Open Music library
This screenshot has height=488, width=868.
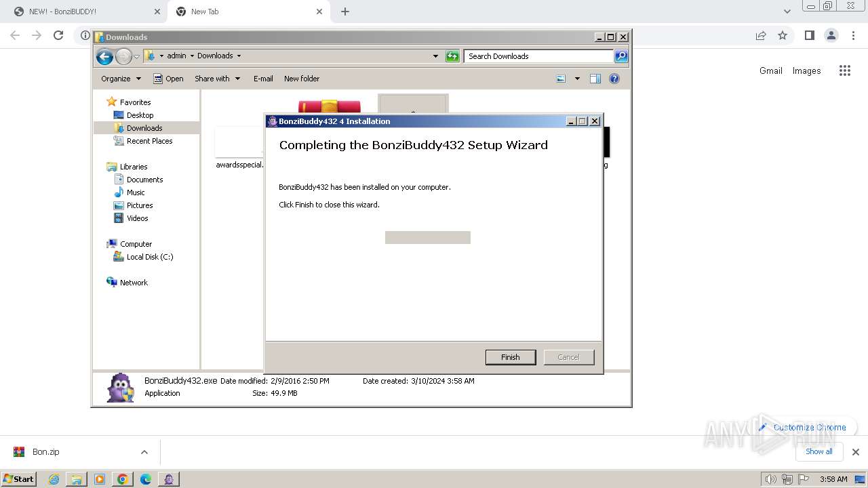[x=136, y=192]
